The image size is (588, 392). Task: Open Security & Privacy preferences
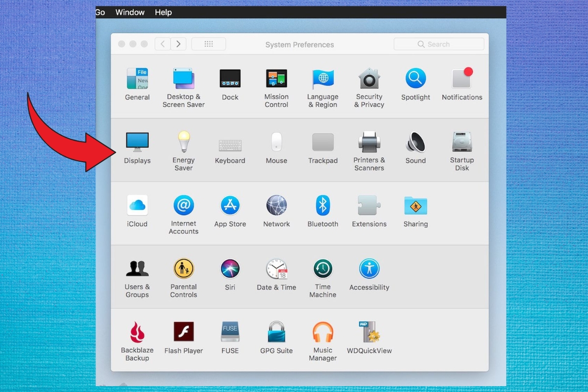pyautogui.click(x=369, y=88)
